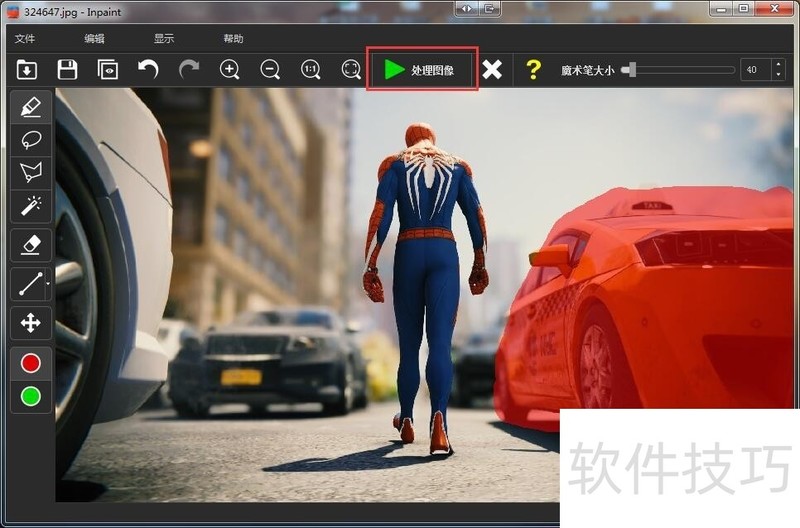This screenshot has height=528, width=800.
Task: Click the undo arrow icon
Action: point(148,70)
